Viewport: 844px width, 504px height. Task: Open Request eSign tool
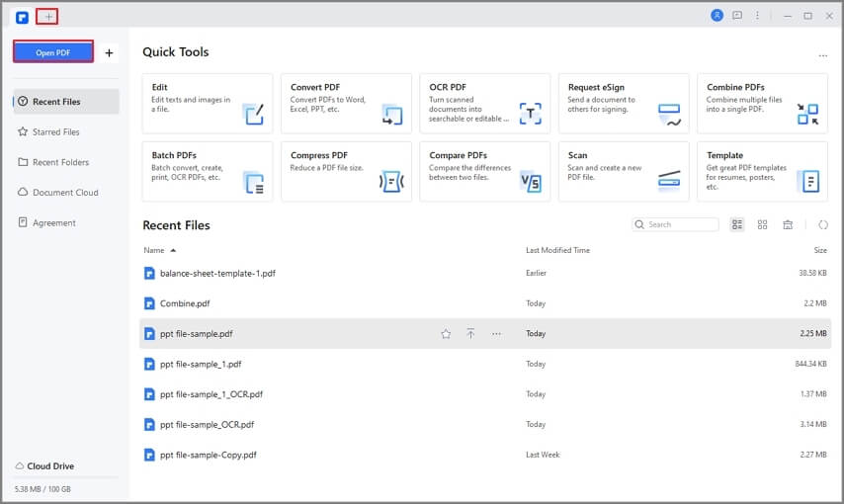click(624, 104)
